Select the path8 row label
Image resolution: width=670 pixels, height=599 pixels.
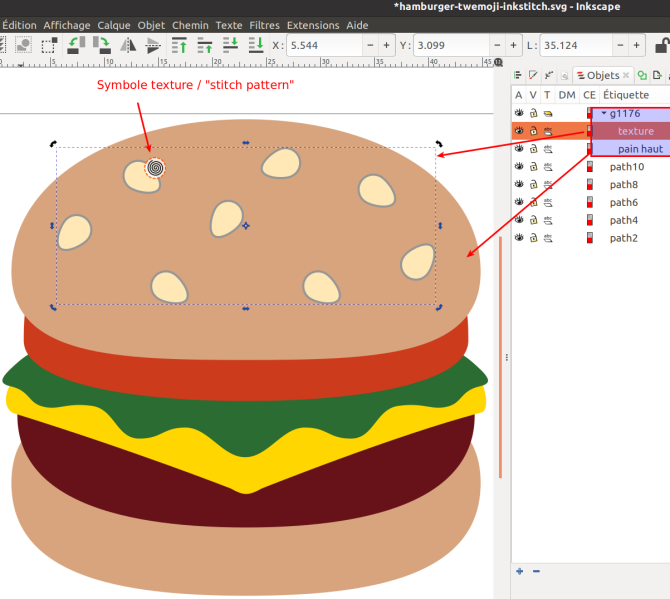pyautogui.click(x=623, y=185)
